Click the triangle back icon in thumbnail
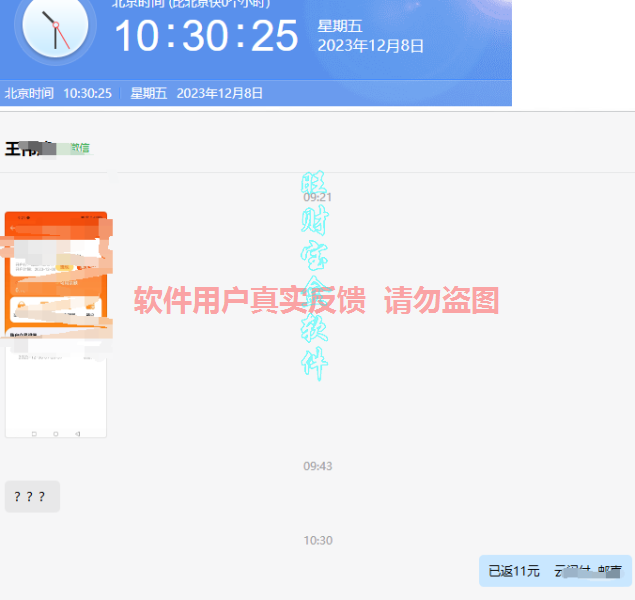635x600 pixels. point(77,433)
